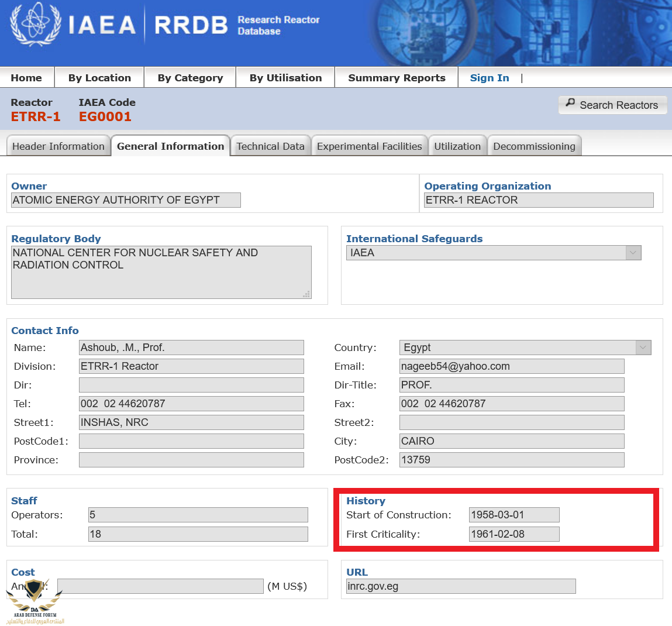Click the Research Reactor Database subtitle
This screenshot has height=626, width=672.
278,25
